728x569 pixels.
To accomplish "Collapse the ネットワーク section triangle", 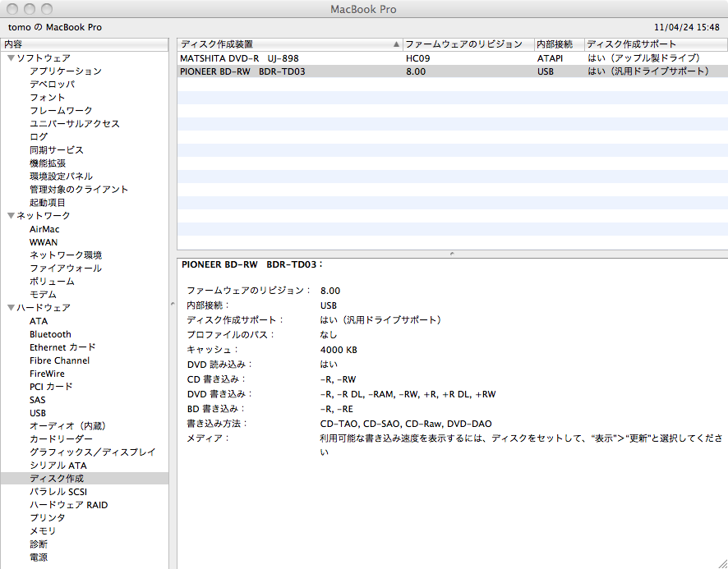I will point(12,215).
